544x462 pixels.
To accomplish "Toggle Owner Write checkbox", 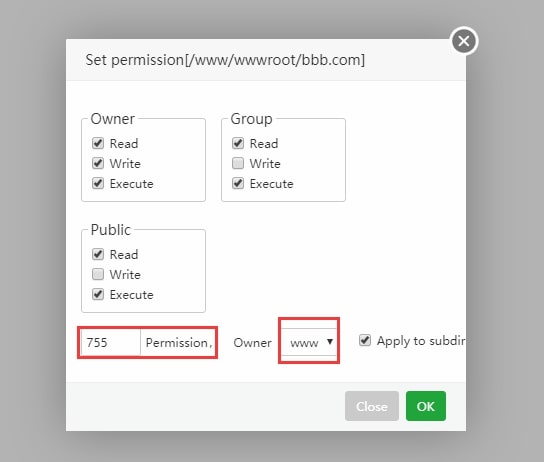I will (x=98, y=163).
